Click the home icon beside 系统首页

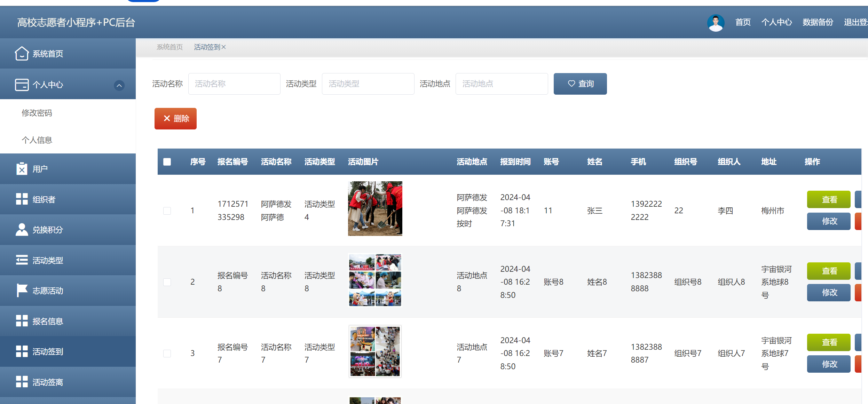pyautogui.click(x=22, y=54)
